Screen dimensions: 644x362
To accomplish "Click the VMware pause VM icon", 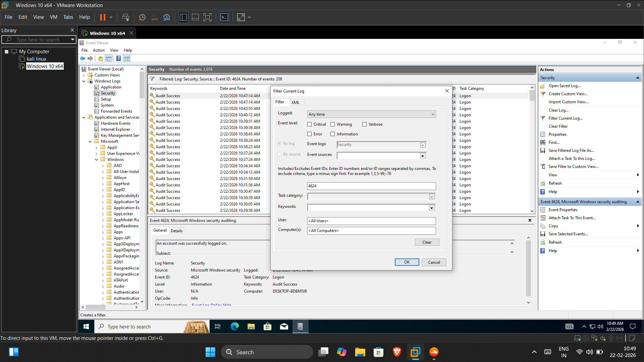I will pyautogui.click(x=103, y=17).
